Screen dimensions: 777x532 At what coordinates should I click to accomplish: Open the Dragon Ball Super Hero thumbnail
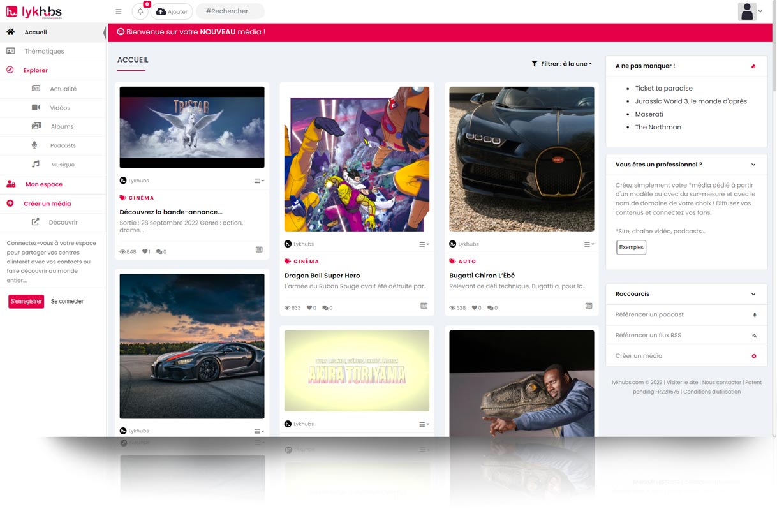pos(357,159)
